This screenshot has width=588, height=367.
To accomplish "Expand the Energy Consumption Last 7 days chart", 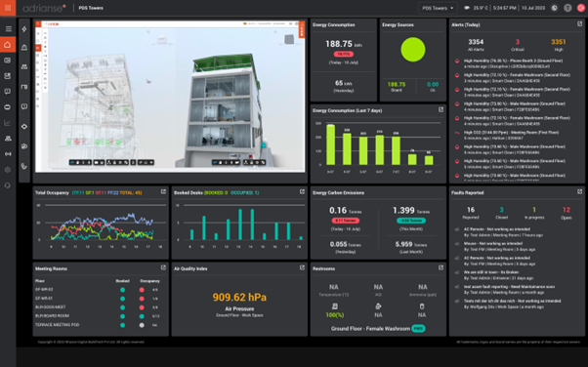I will click(x=441, y=110).
